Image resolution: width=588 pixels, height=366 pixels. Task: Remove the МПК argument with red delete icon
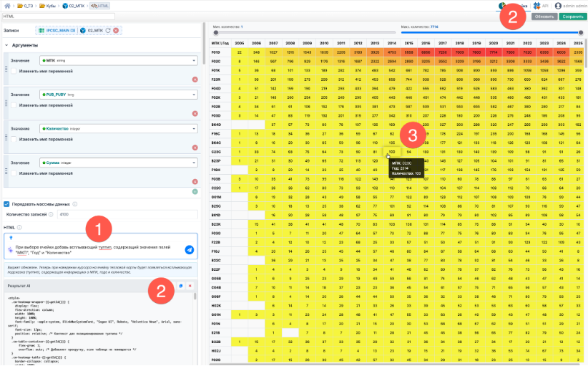[x=195, y=78]
